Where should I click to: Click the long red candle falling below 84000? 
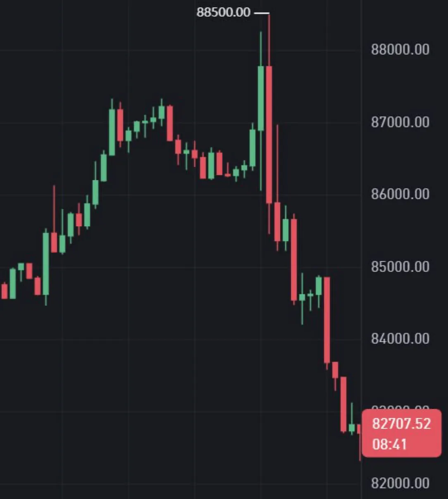point(327,320)
